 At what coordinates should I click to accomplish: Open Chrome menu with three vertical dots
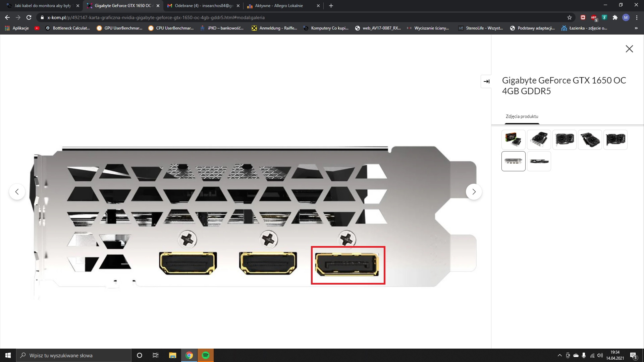(x=637, y=17)
